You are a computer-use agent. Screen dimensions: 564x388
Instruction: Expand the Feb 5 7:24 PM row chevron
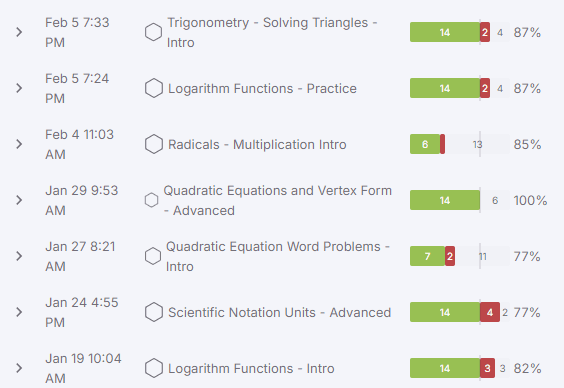coord(19,88)
